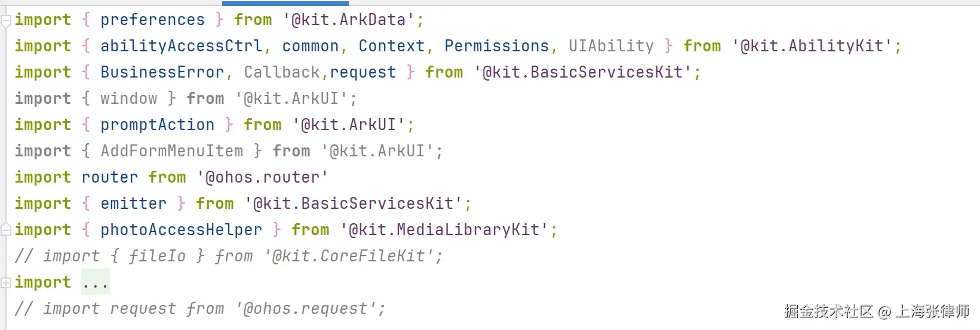Collapse the import block using top fold marker
Viewport: 980px width, 330px height.
click(x=6, y=21)
